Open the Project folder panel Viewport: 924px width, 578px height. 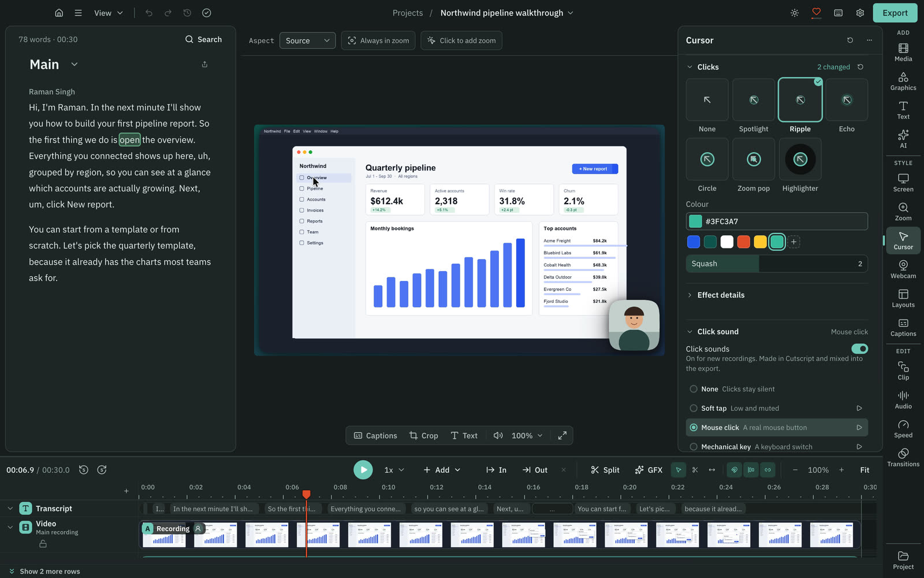[x=903, y=560]
